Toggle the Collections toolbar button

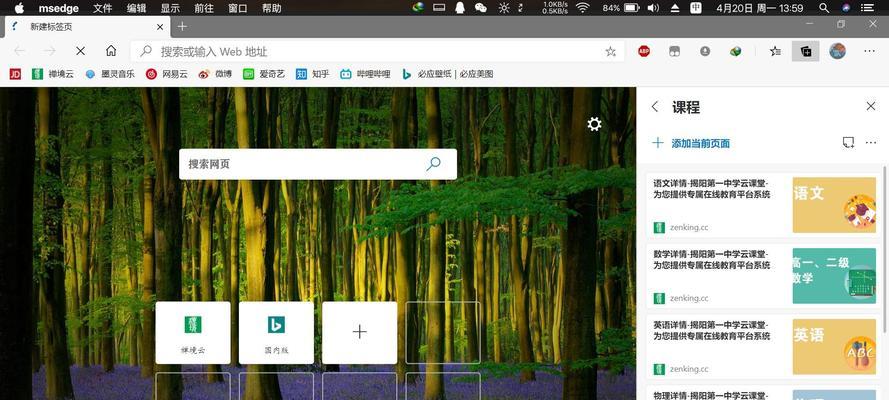806,51
